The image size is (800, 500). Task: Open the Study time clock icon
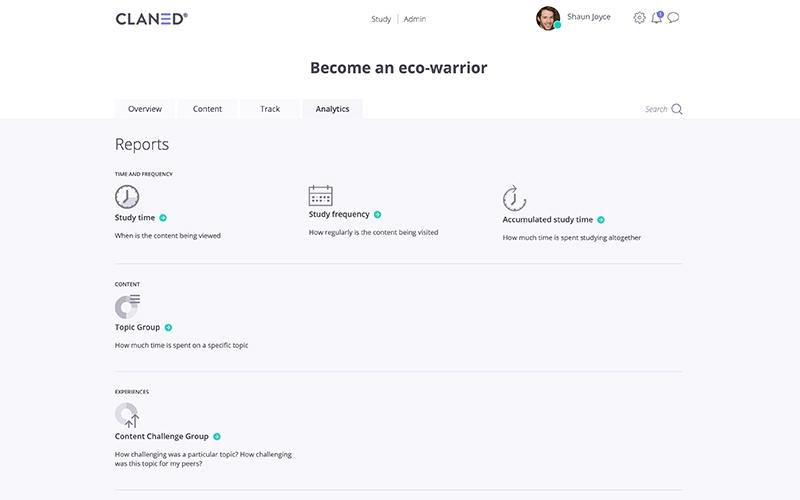point(127,197)
